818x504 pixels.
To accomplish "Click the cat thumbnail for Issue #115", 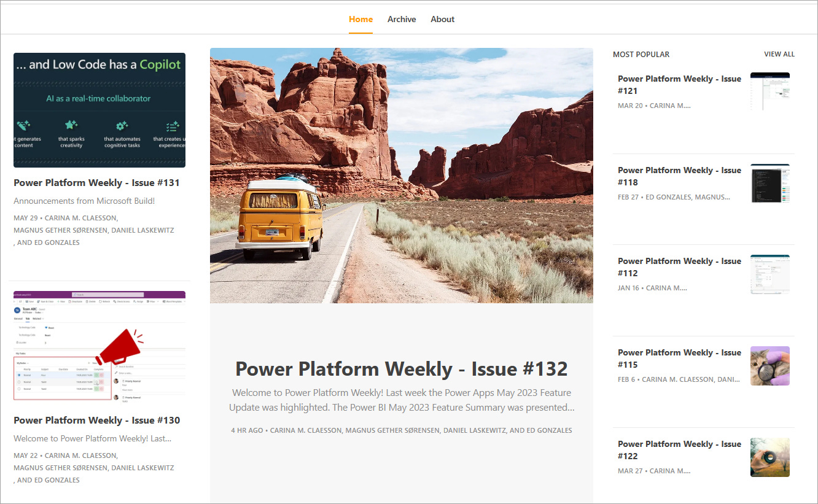I will 770,366.
